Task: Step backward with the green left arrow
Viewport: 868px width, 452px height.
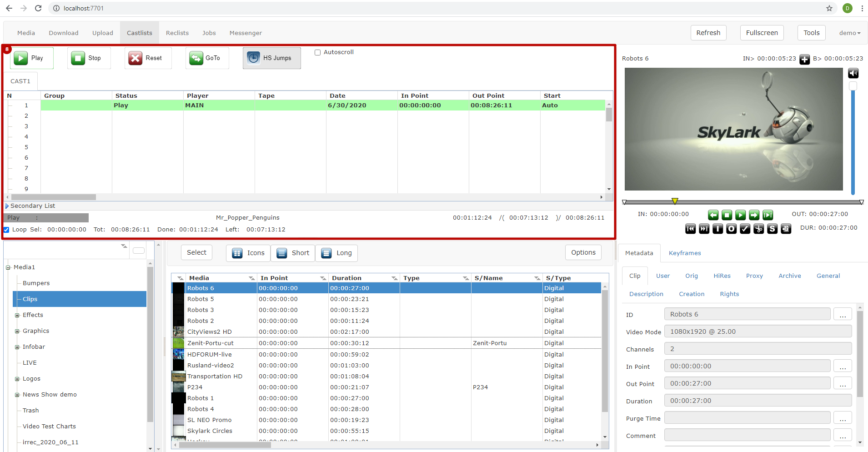Action: 713,215
